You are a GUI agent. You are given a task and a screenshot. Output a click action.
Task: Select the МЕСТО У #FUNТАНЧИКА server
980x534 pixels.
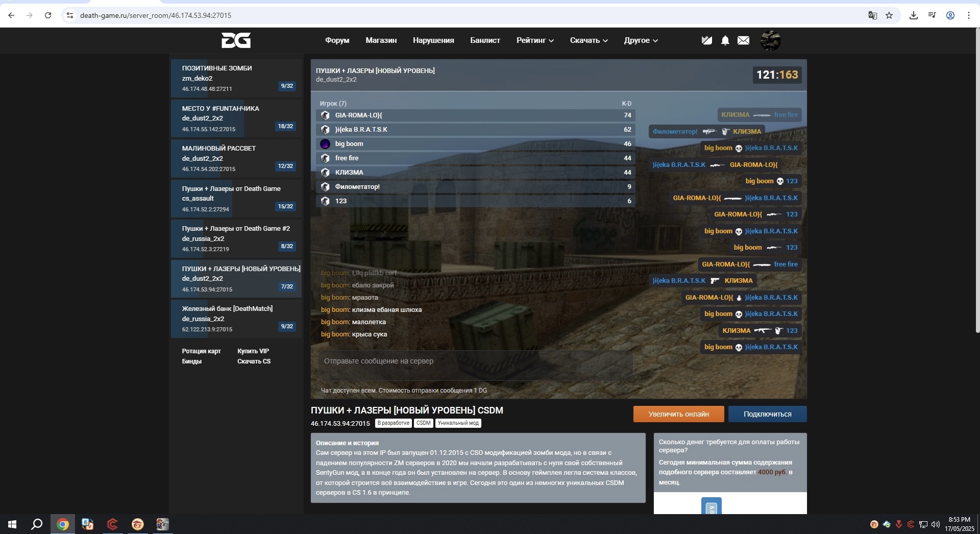(x=236, y=118)
